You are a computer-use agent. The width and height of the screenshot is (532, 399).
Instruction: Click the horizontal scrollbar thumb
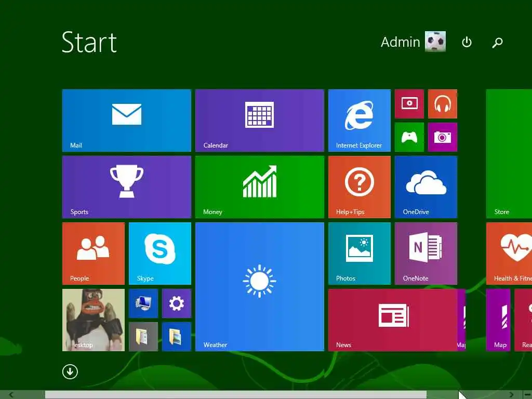click(x=236, y=395)
